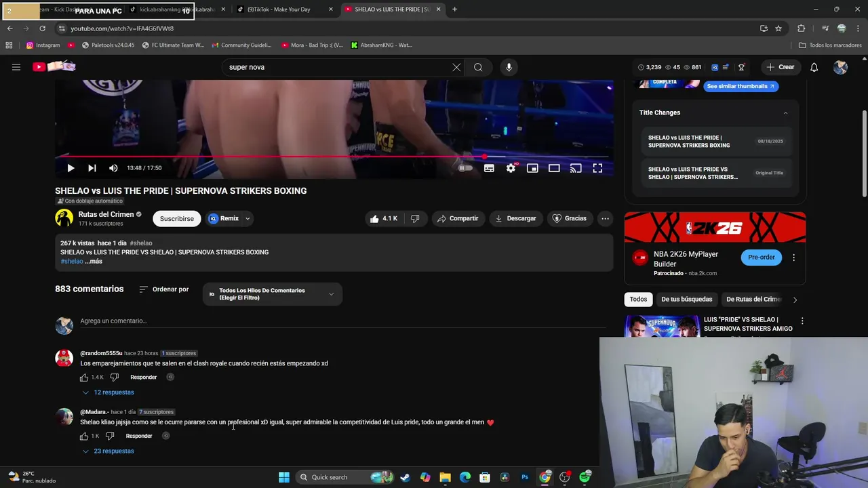The width and height of the screenshot is (868, 488).
Task: Select the De Rutas del Crimen chip
Action: tap(753, 299)
